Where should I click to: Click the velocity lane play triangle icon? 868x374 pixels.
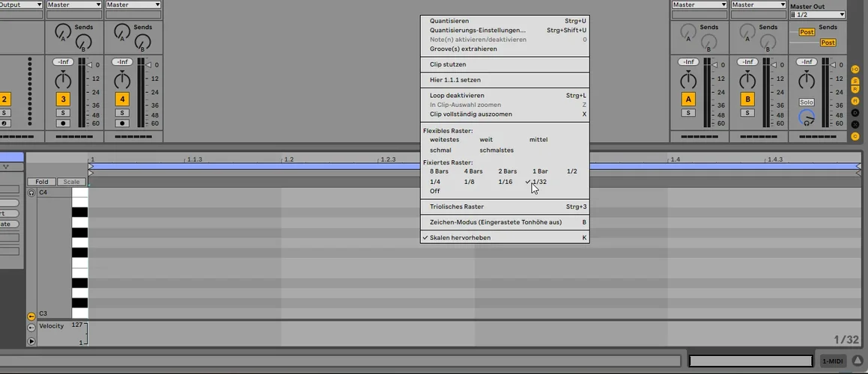(31, 342)
